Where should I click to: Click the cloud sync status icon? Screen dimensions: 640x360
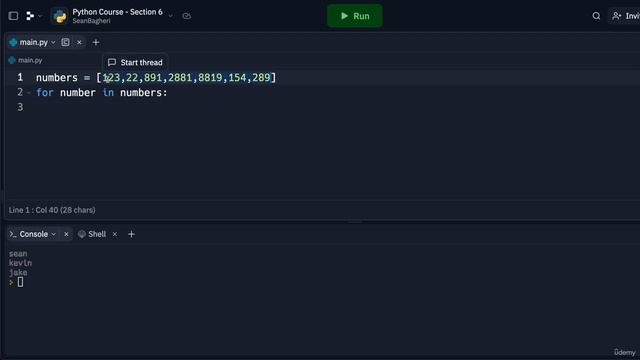187,16
